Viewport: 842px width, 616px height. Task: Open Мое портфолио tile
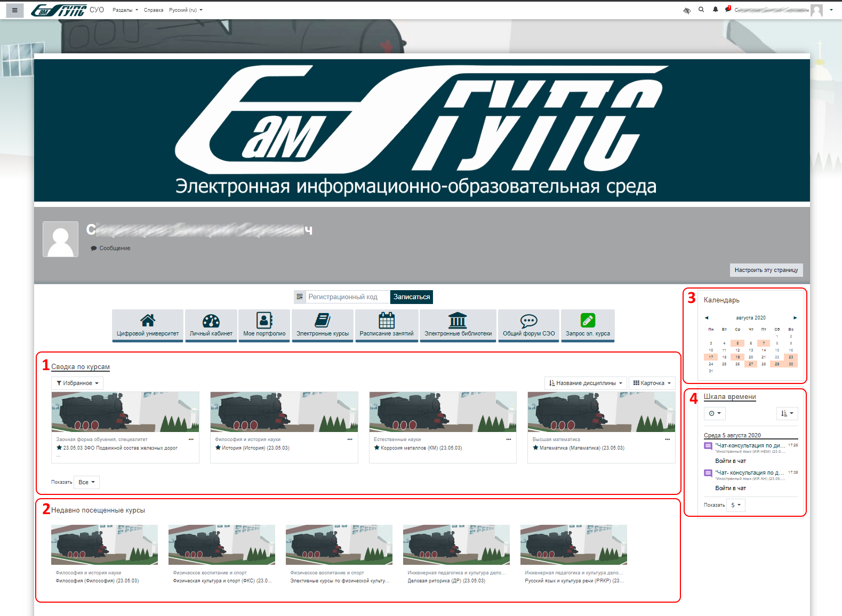pyautogui.click(x=264, y=326)
